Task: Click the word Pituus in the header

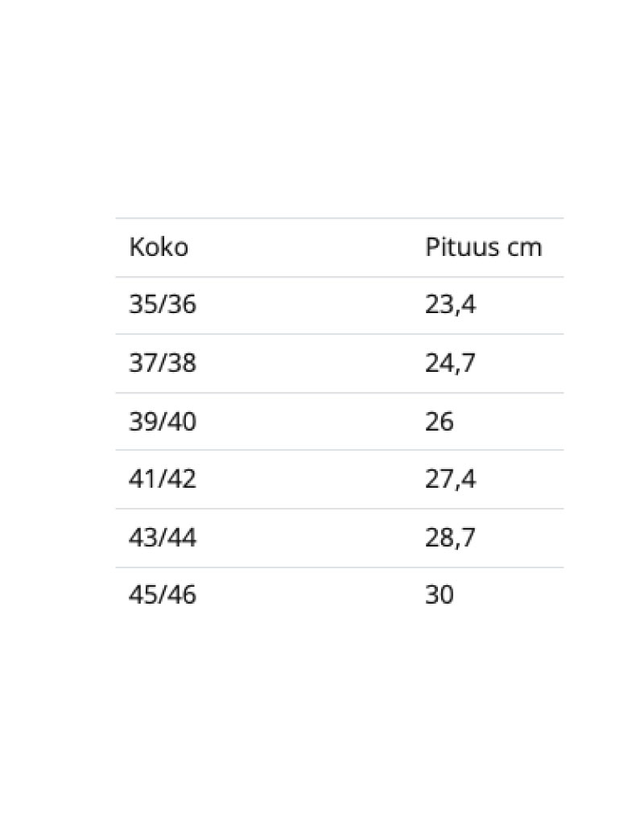Action: pyautogui.click(x=453, y=247)
